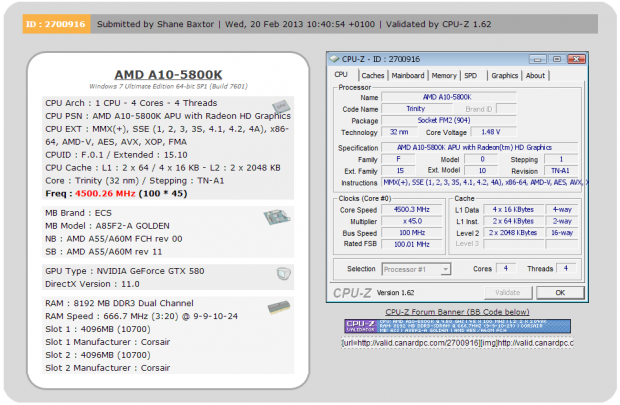Click the Ext. Model value 10

coord(482,171)
